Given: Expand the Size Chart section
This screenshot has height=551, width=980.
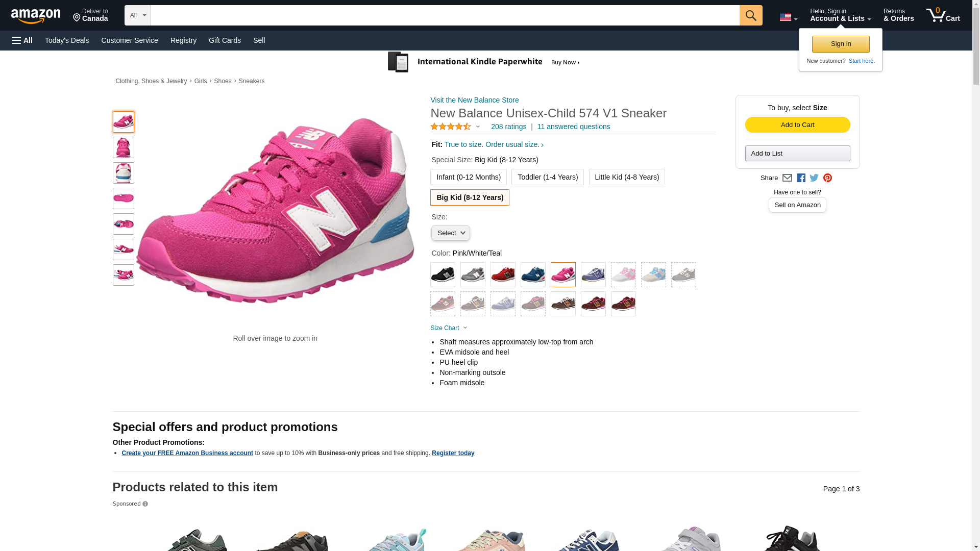Looking at the screenshot, I should click(448, 328).
